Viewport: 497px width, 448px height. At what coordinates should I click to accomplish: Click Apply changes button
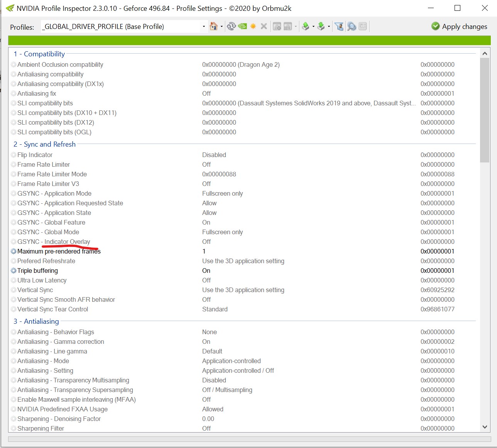(459, 26)
